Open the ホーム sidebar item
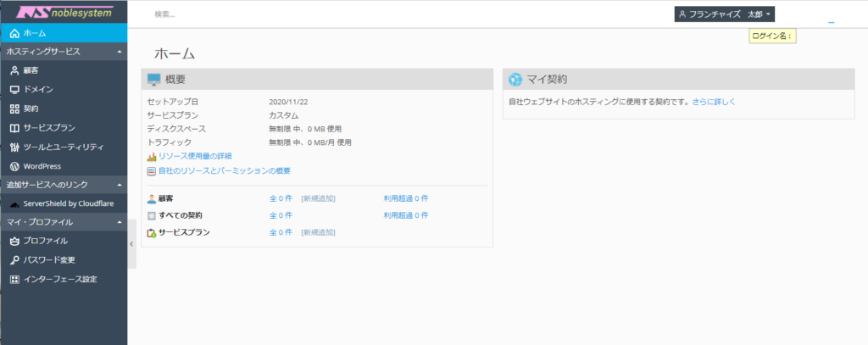Screen dimensions: 868x345 pos(34,33)
